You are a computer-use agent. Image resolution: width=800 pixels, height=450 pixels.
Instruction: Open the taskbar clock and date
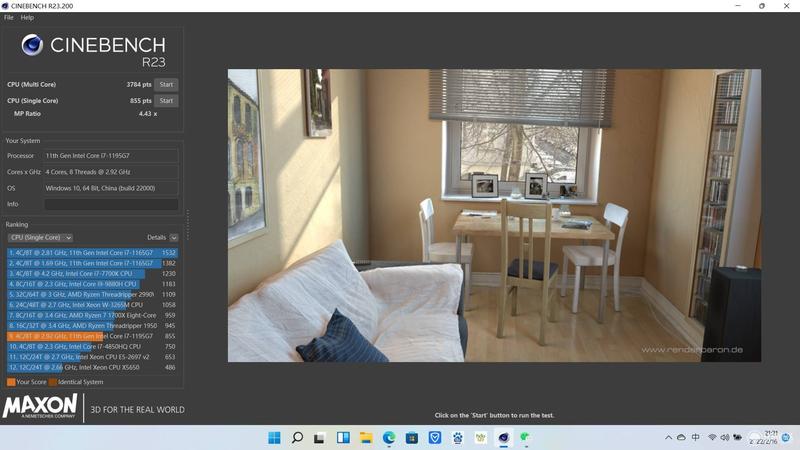point(764,438)
